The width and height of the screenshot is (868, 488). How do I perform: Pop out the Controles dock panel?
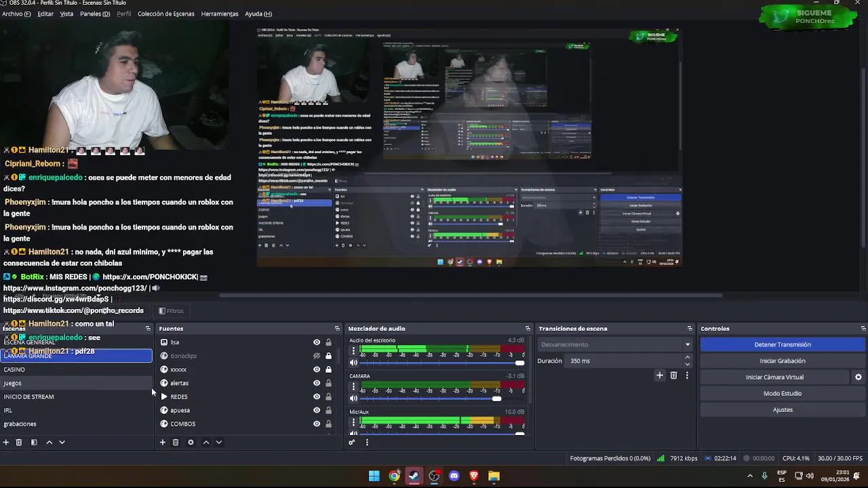[863, 329]
